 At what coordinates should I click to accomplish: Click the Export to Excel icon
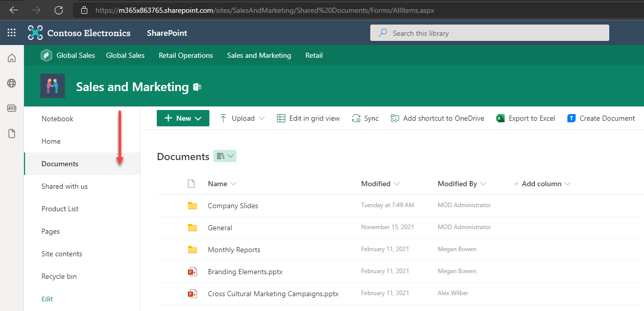coord(500,118)
